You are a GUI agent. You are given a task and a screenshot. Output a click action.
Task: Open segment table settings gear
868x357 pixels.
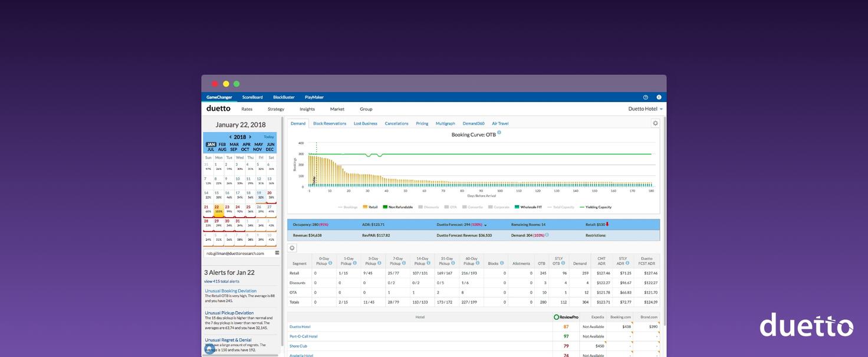(x=292, y=248)
